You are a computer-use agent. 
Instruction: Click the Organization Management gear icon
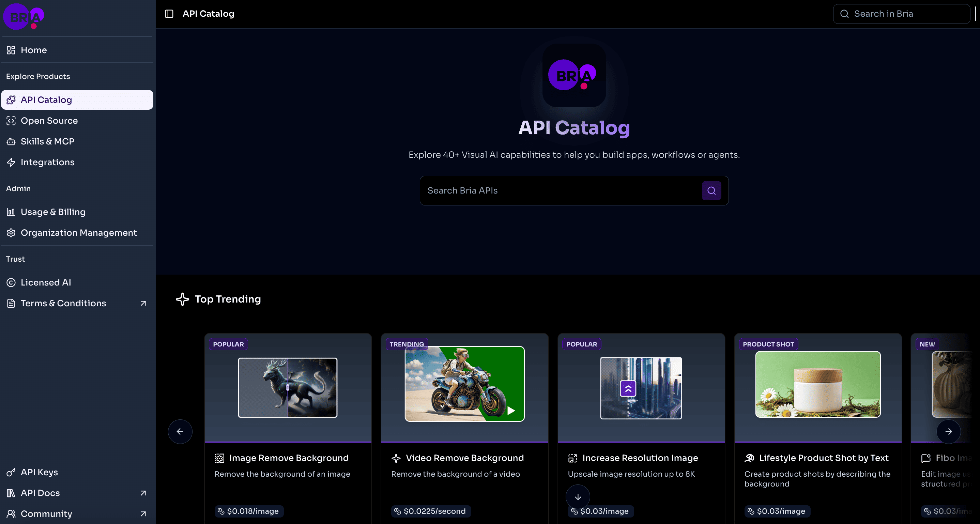point(11,233)
